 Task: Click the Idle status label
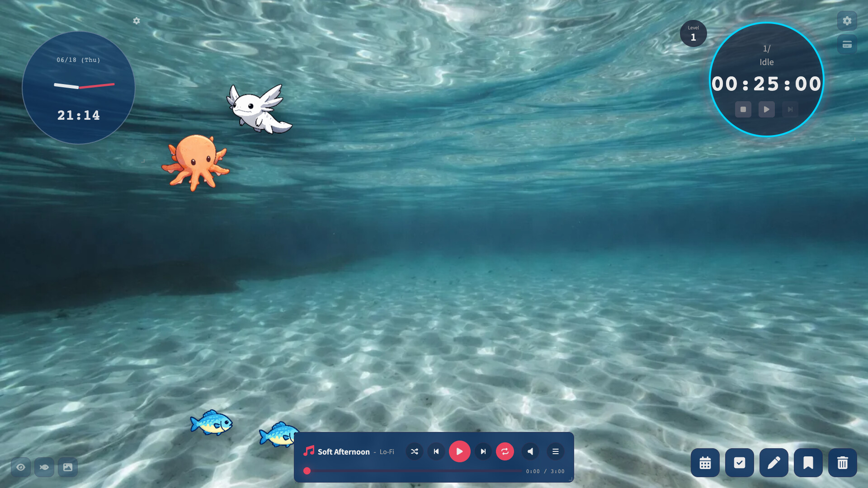(x=767, y=62)
